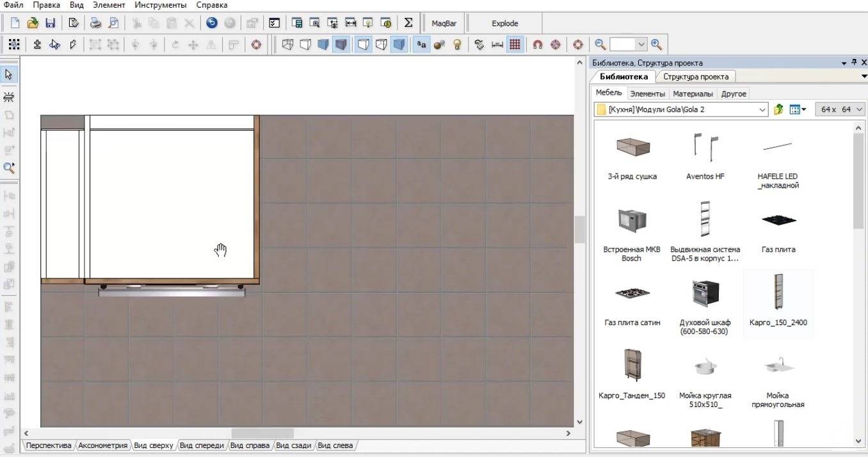Click the library parent folder up icon
Viewport: 868px width, 457px height.
pos(778,109)
